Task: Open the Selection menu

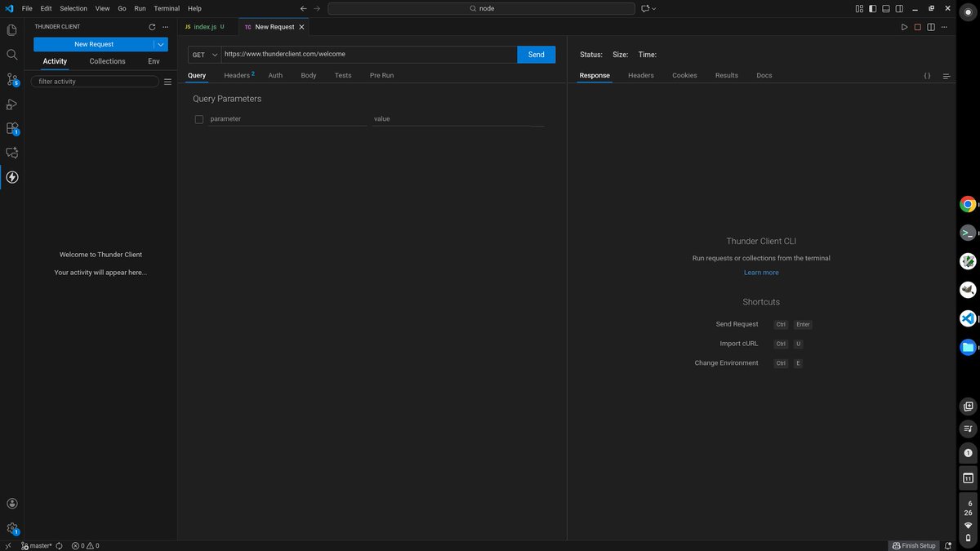Action: 73,8
